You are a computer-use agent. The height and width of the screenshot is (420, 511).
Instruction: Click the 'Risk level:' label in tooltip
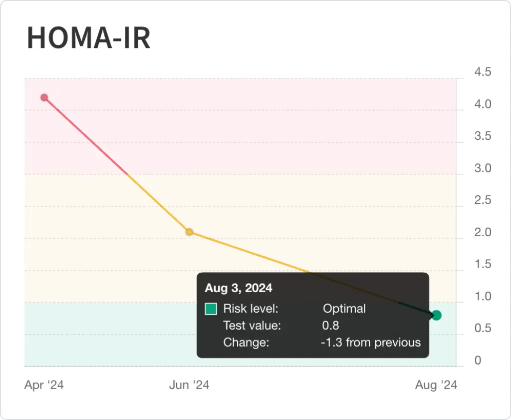(251, 309)
